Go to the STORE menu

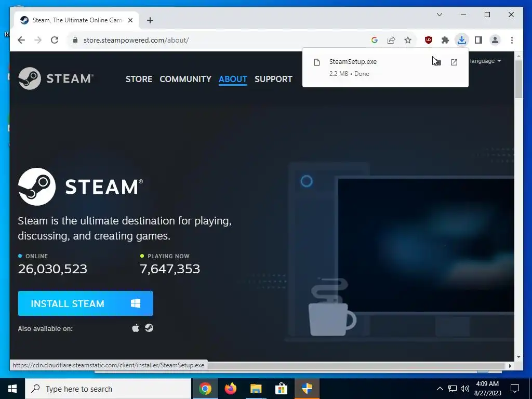point(139,79)
